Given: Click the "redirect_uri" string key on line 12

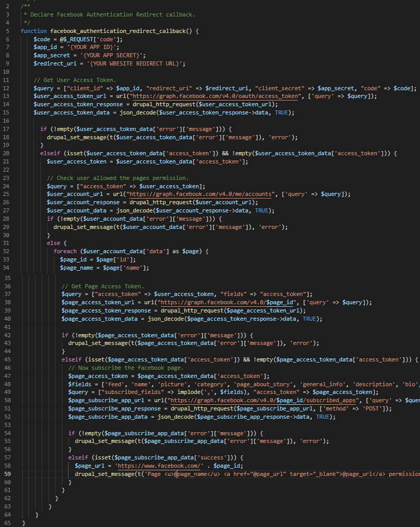Looking at the screenshot, I should (x=169, y=88).
